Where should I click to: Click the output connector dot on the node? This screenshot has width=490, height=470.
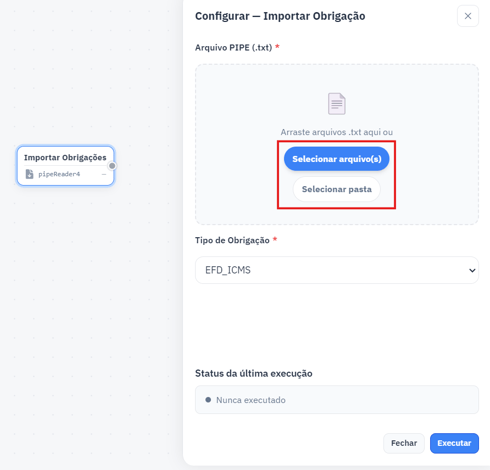(x=112, y=166)
